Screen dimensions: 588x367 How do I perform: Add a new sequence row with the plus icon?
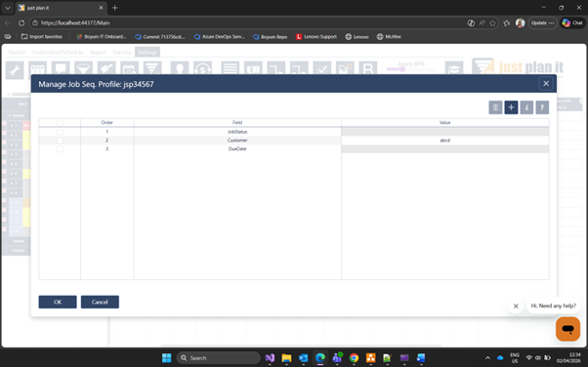pyautogui.click(x=511, y=107)
